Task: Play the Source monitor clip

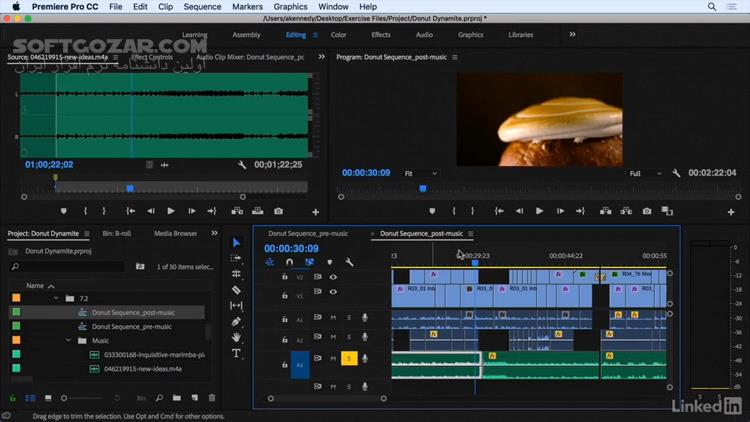Action: coord(171,211)
